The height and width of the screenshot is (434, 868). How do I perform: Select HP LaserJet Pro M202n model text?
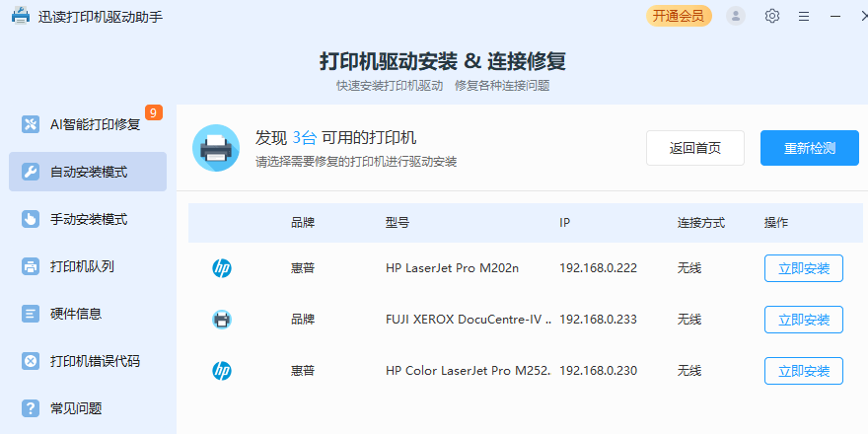pos(453,268)
